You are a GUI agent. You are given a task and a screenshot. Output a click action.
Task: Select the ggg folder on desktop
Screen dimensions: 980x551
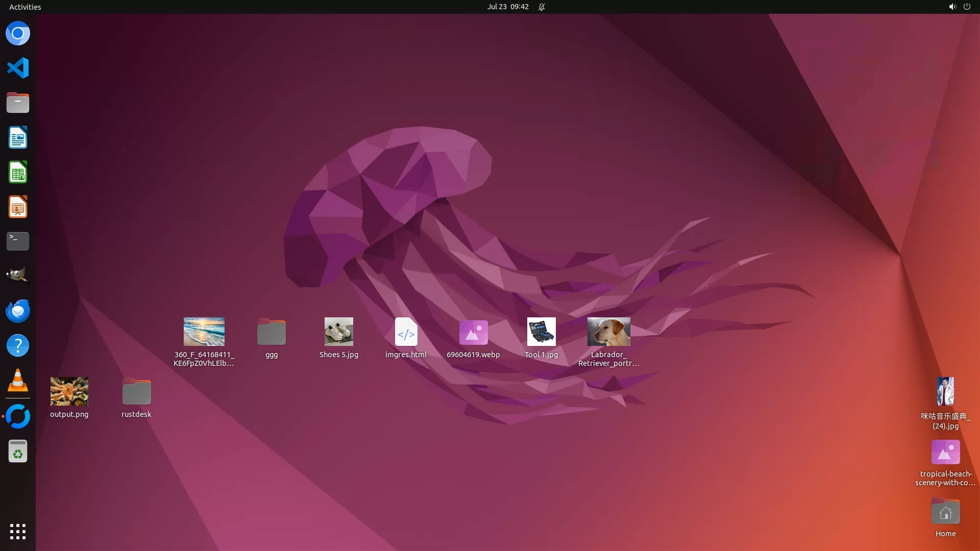[272, 333]
